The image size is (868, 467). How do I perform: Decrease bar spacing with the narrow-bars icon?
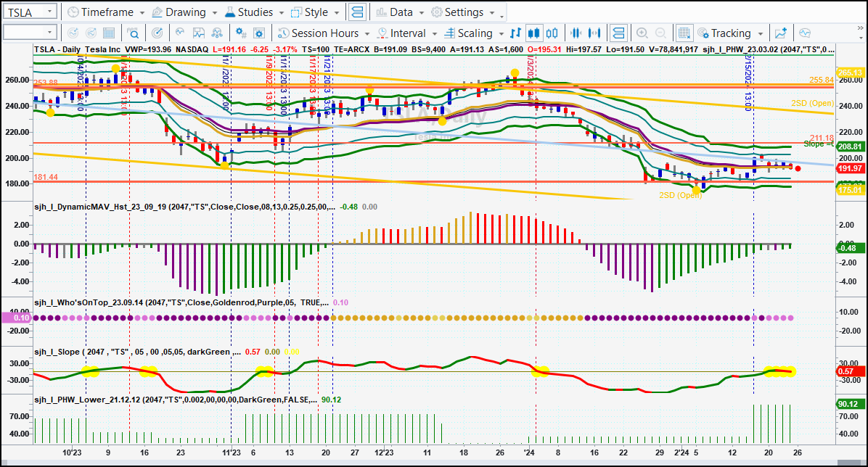(576, 33)
